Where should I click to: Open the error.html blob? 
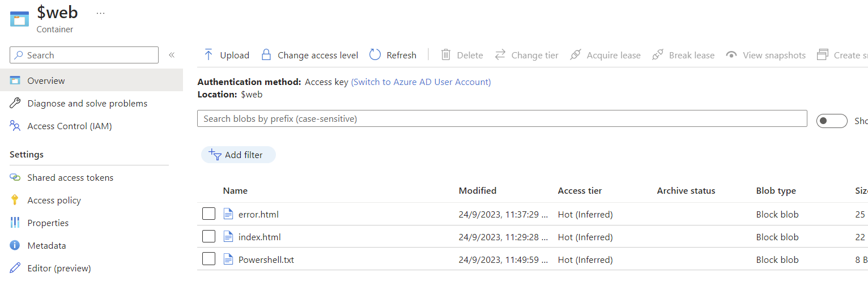click(258, 214)
